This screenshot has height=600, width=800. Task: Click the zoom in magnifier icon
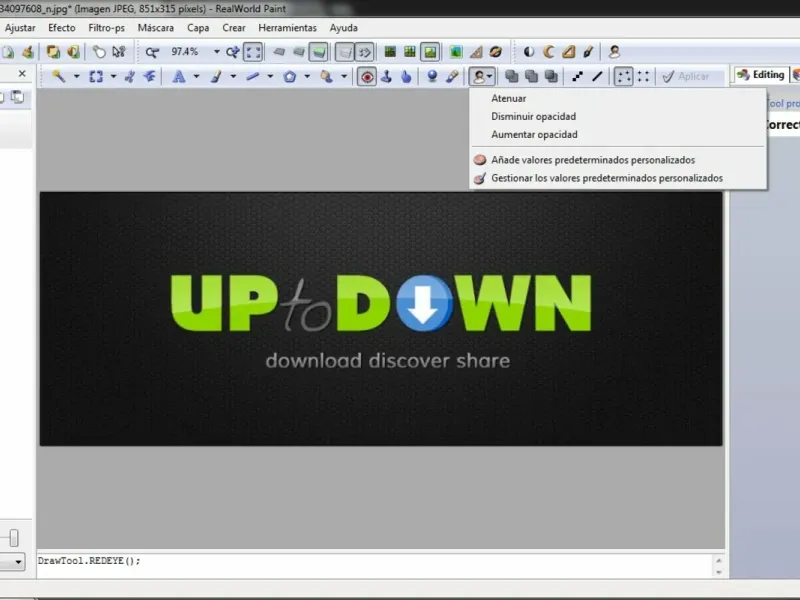click(233, 52)
